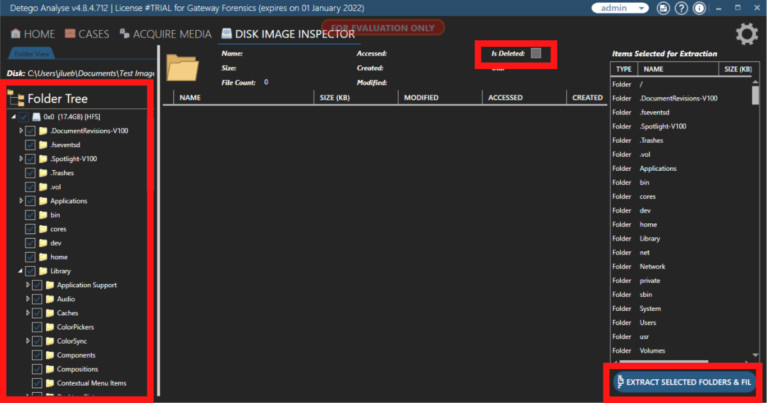Select the Folder View tab

(31, 54)
